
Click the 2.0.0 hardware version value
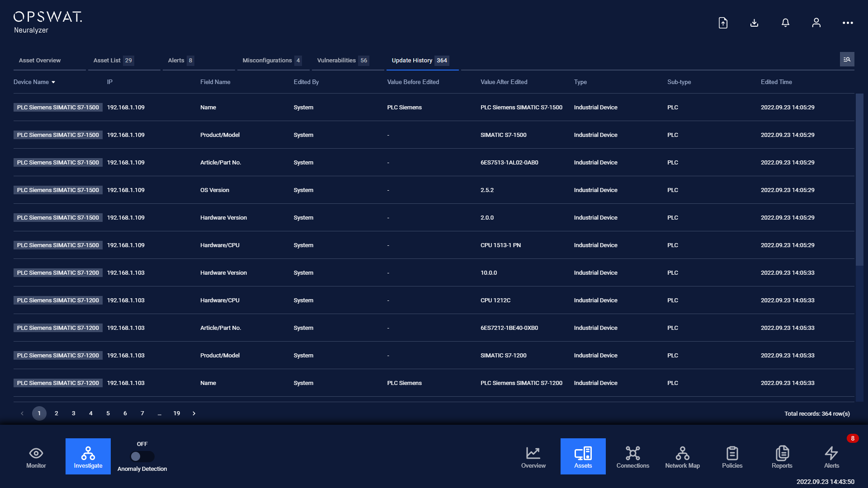click(x=487, y=218)
